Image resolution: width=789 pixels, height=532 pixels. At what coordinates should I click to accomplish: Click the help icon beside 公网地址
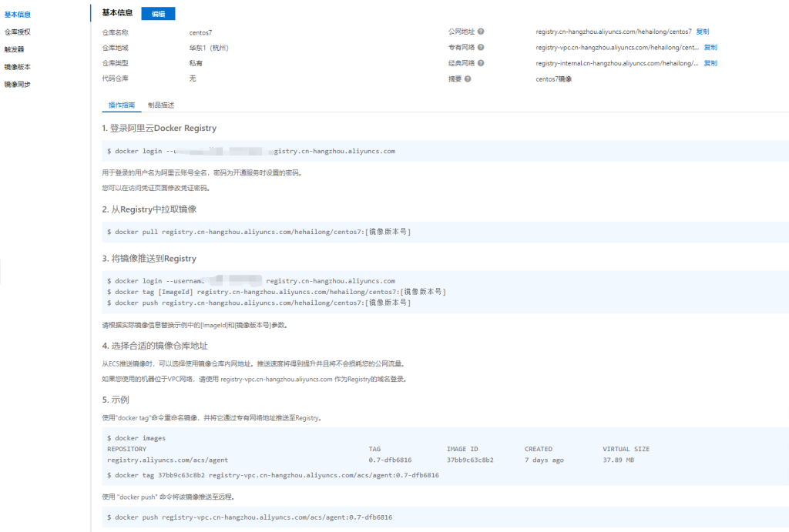pyautogui.click(x=481, y=32)
